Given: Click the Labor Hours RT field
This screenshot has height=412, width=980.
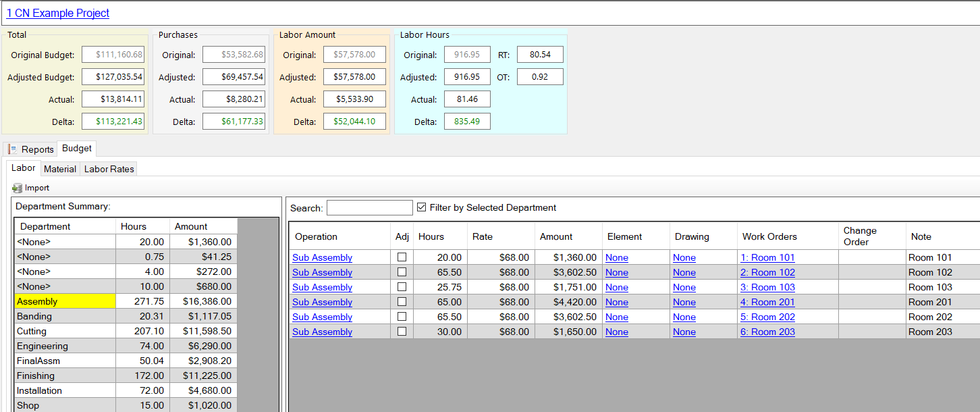Looking at the screenshot, I should pyautogui.click(x=540, y=55).
